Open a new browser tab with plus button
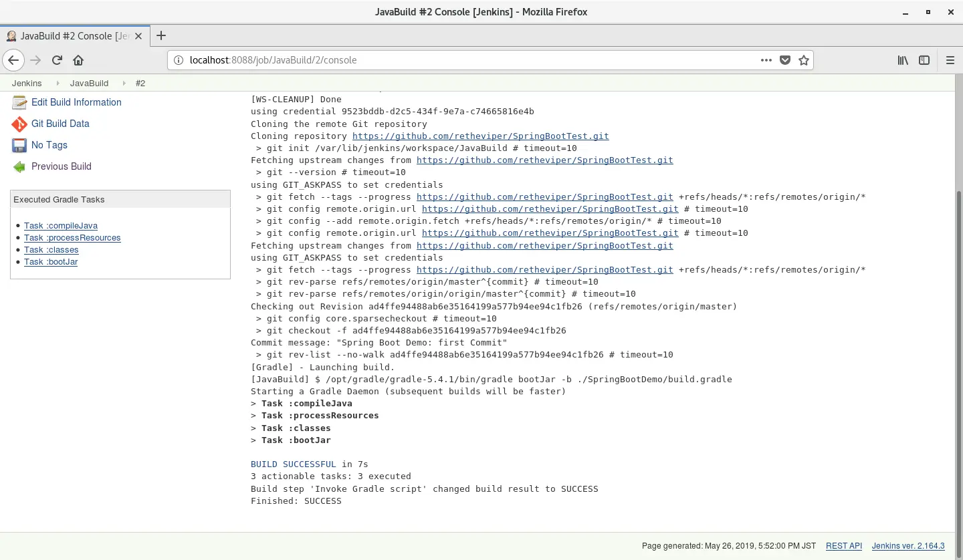This screenshot has width=963, height=560. click(x=160, y=36)
